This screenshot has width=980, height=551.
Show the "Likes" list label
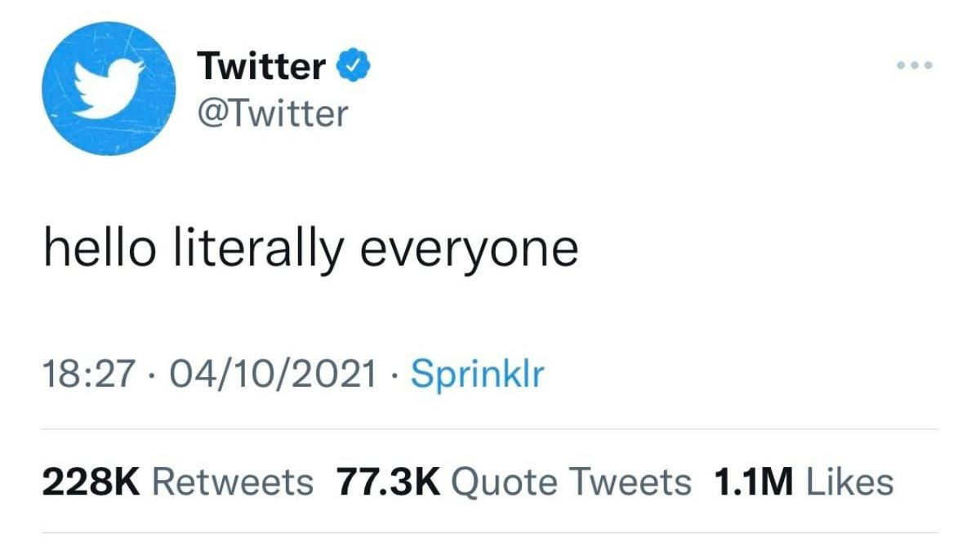pos(849,482)
